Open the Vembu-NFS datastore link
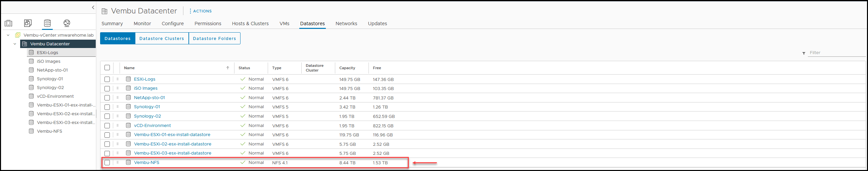 (x=146, y=163)
